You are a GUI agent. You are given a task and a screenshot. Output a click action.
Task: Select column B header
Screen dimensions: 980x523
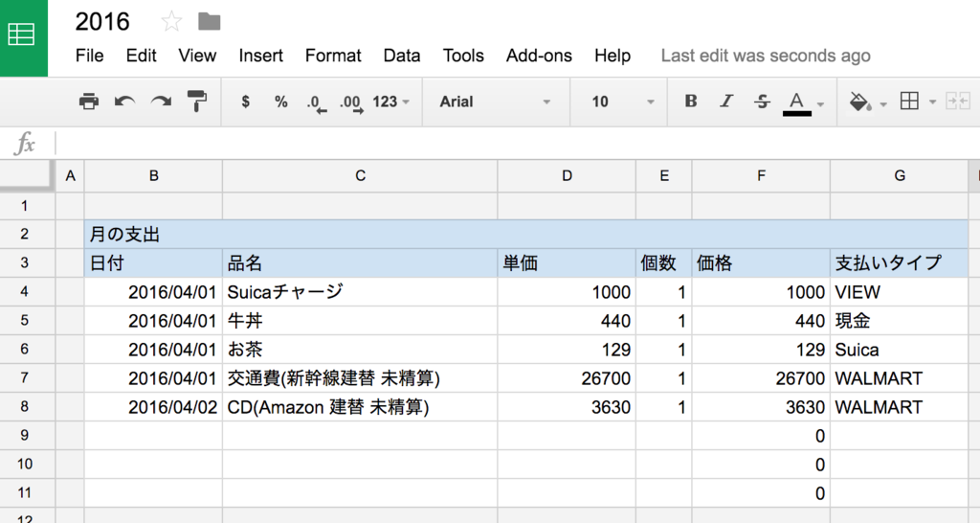coord(154,176)
